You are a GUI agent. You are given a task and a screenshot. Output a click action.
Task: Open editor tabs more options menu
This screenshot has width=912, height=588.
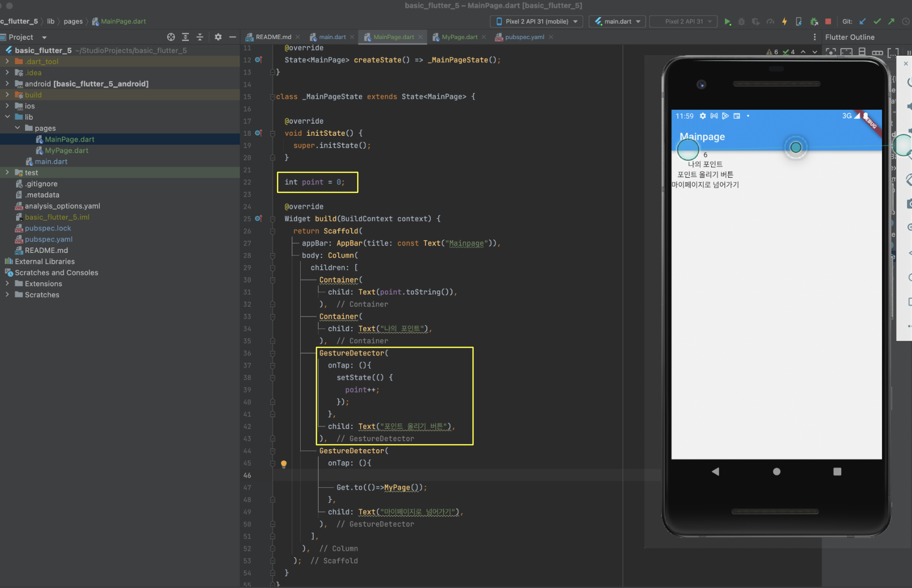[x=814, y=37]
